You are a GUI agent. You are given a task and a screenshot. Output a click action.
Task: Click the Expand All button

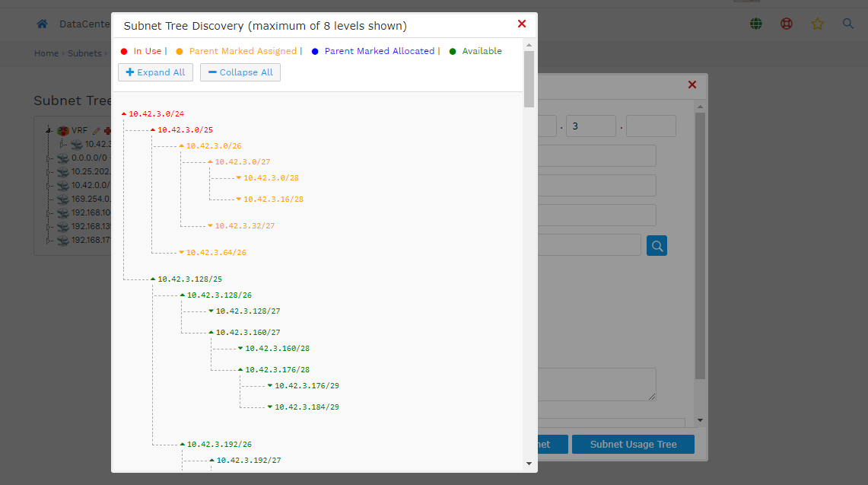click(x=155, y=72)
